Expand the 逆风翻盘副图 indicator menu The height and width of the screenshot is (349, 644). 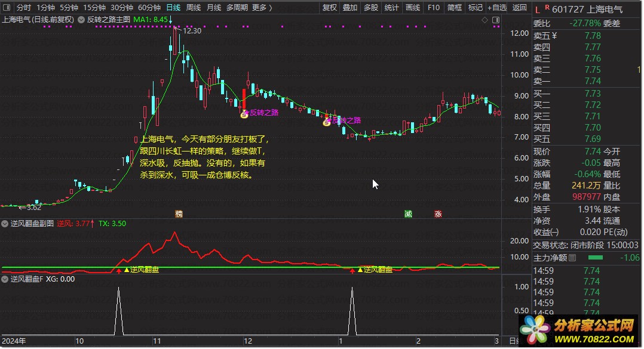[x=5, y=224]
